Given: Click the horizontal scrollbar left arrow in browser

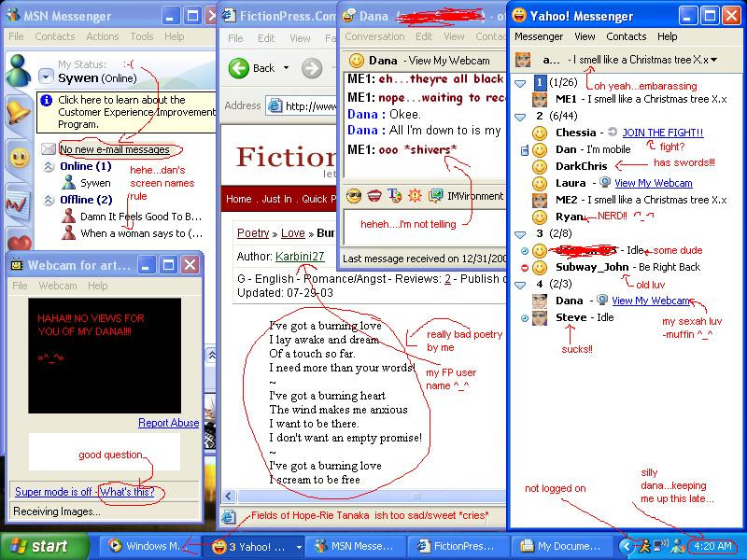Looking at the screenshot, I should (229, 497).
